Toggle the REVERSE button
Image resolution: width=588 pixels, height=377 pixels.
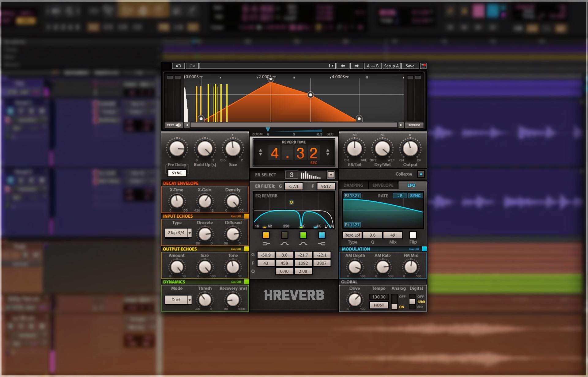point(414,125)
